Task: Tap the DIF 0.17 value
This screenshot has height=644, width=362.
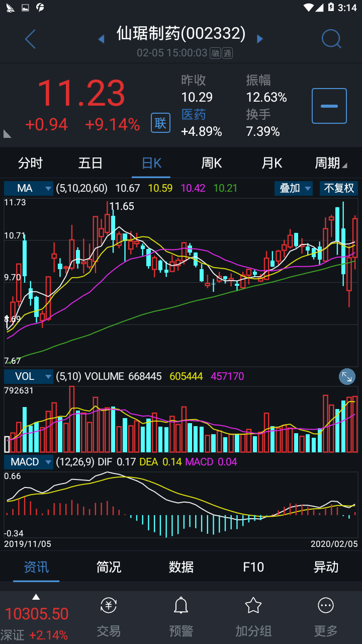Action: [117, 462]
